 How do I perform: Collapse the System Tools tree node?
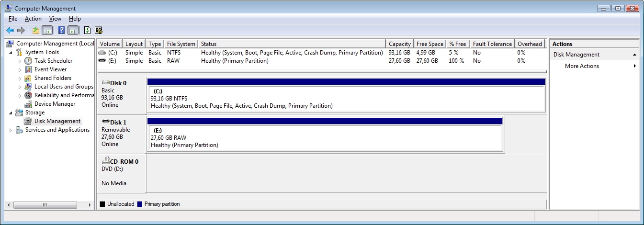[x=11, y=52]
